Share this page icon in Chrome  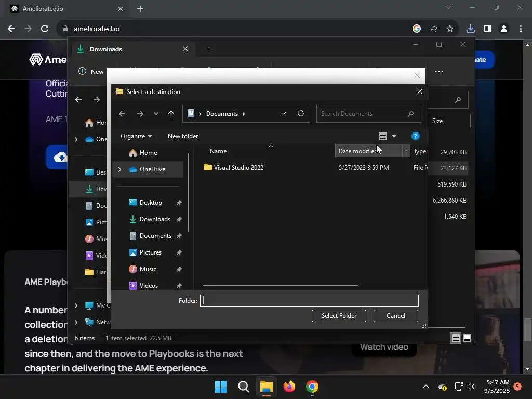(433, 29)
